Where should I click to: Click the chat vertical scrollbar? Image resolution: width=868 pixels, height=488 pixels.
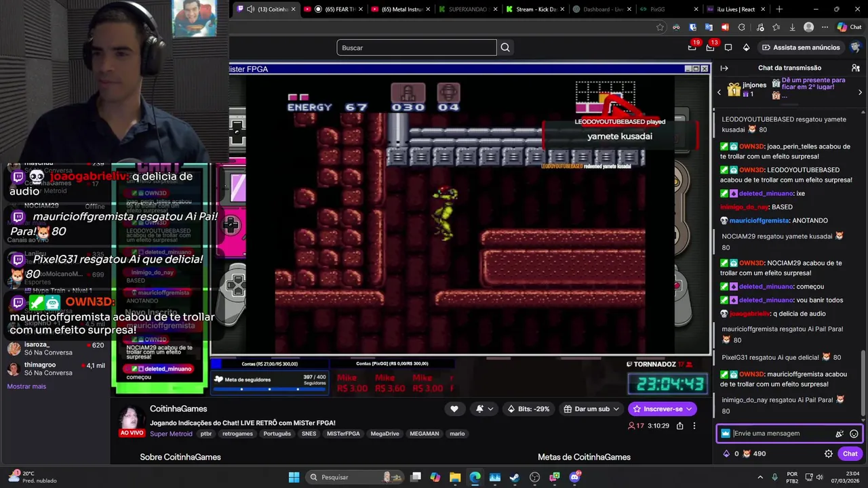click(x=863, y=383)
